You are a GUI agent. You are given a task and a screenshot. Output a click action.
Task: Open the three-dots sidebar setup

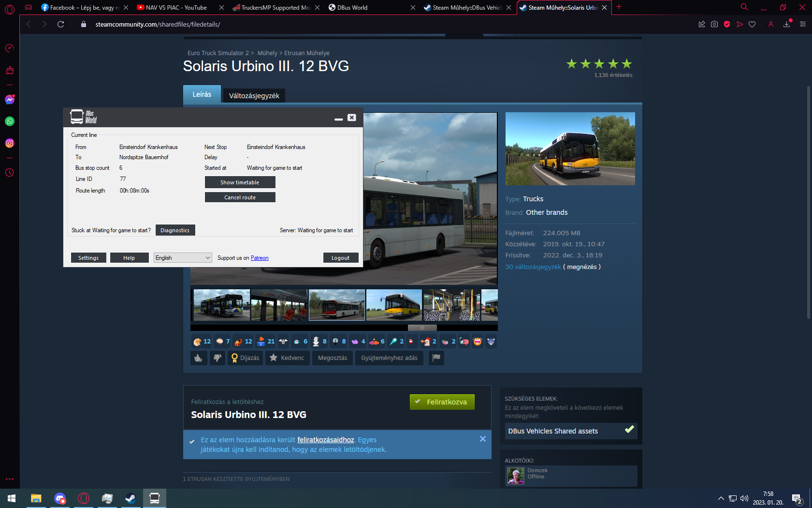coord(10,479)
